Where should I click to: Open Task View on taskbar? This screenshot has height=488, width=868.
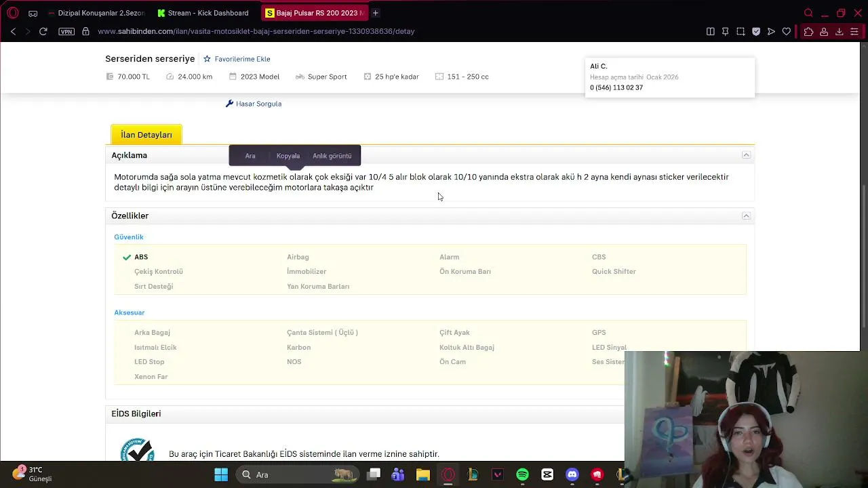pos(374,474)
